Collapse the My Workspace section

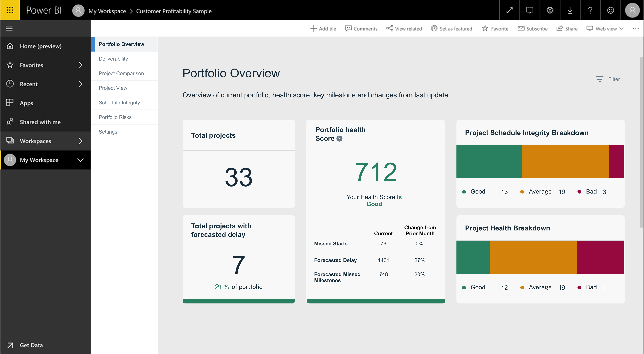pos(80,160)
